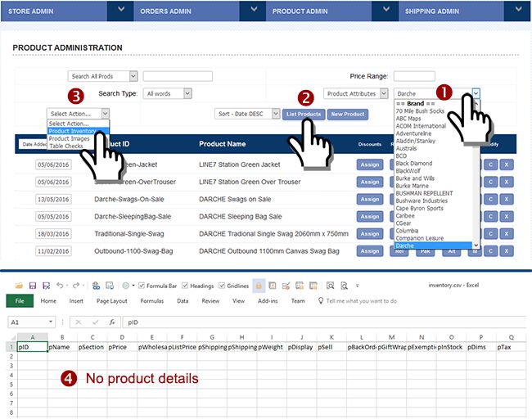Viewport: 532px width, 419px height.
Task: Uncheck the Headings checkbox
Action: click(182, 286)
